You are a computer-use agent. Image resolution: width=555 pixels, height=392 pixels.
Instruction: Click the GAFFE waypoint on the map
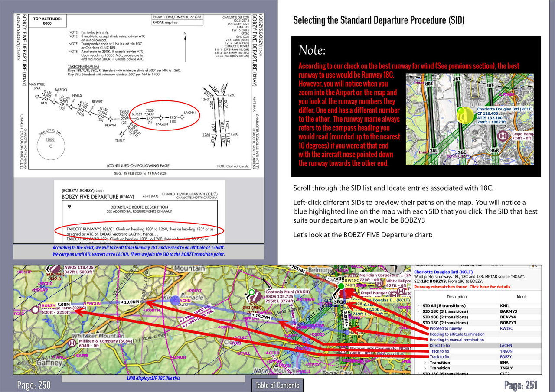(81, 355)
